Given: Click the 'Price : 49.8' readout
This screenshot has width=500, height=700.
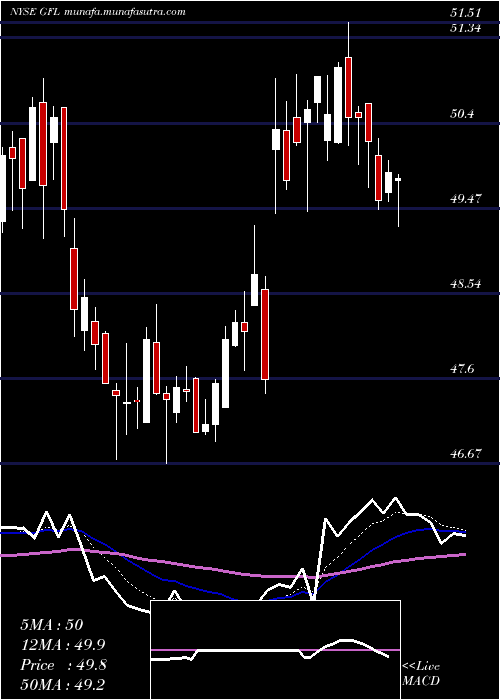Looking at the screenshot, I should [63, 665].
